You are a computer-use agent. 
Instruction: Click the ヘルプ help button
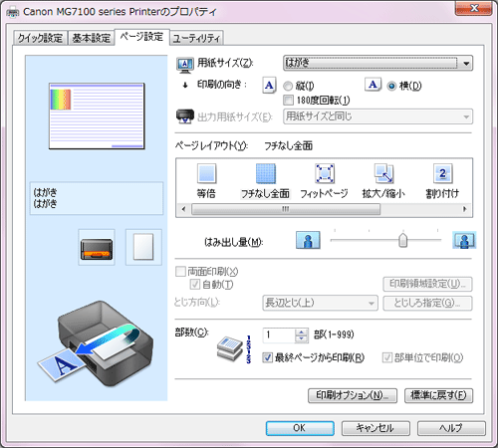[451, 428]
